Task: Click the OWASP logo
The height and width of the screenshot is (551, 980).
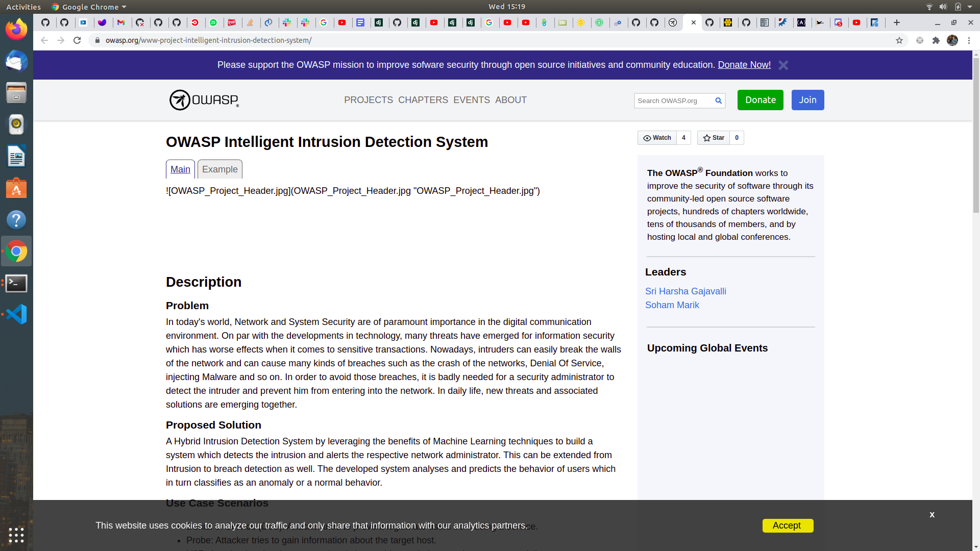Action: [x=204, y=100]
